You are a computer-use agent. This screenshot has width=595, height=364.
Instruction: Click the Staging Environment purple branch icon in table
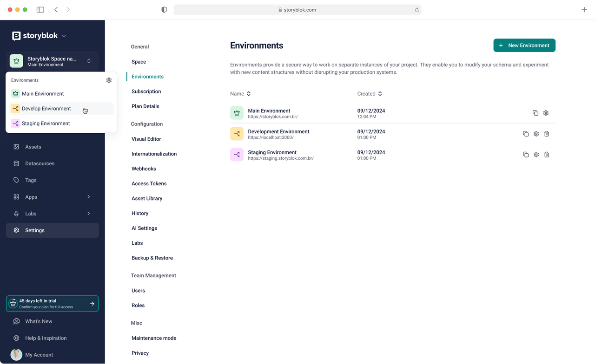[x=237, y=155]
